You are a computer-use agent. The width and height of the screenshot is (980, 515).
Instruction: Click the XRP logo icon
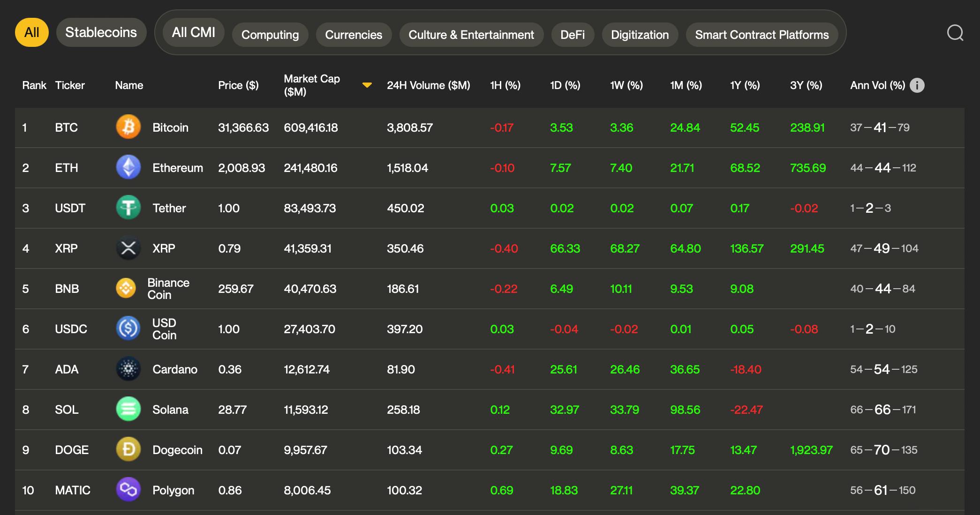coord(128,248)
